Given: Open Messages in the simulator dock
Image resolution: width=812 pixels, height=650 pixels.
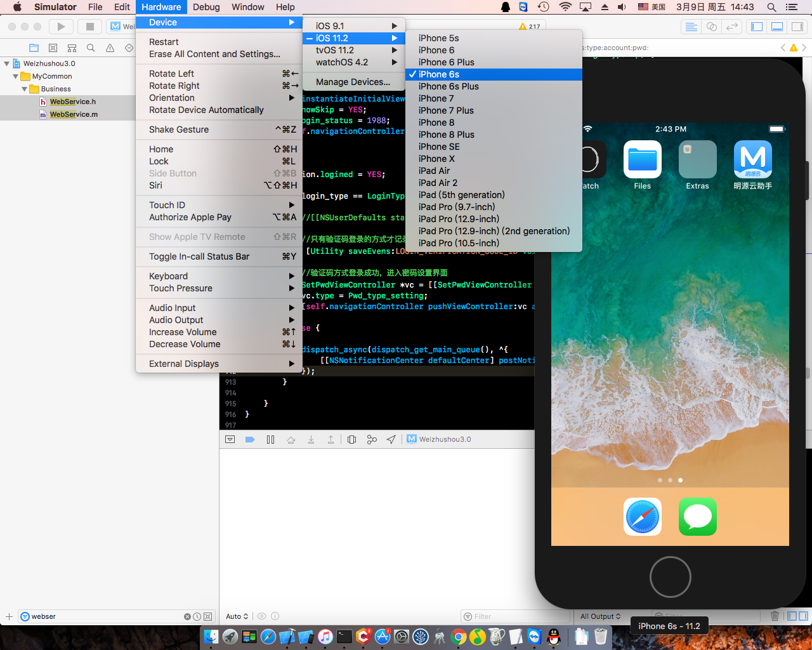Looking at the screenshot, I should pyautogui.click(x=697, y=517).
